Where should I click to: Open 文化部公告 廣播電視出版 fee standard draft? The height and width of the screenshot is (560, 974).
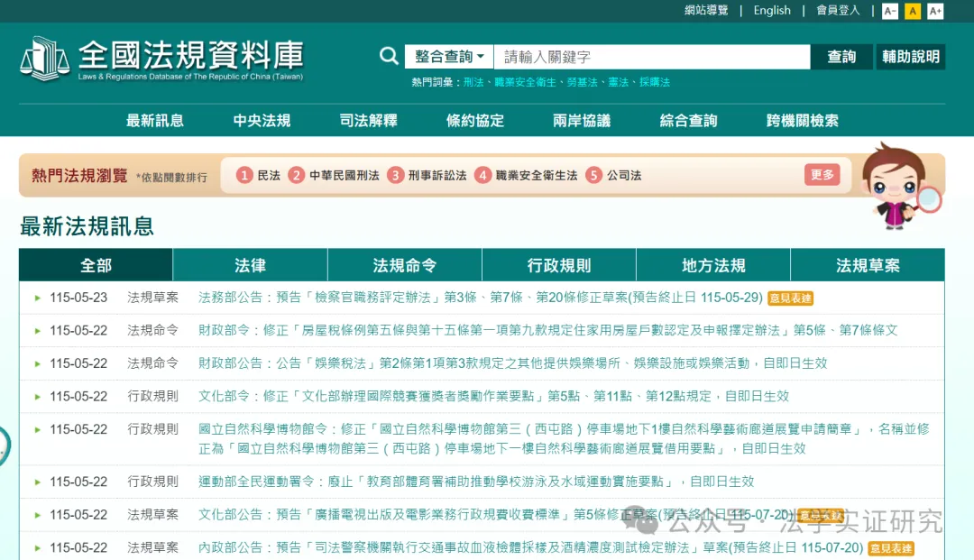(496, 515)
